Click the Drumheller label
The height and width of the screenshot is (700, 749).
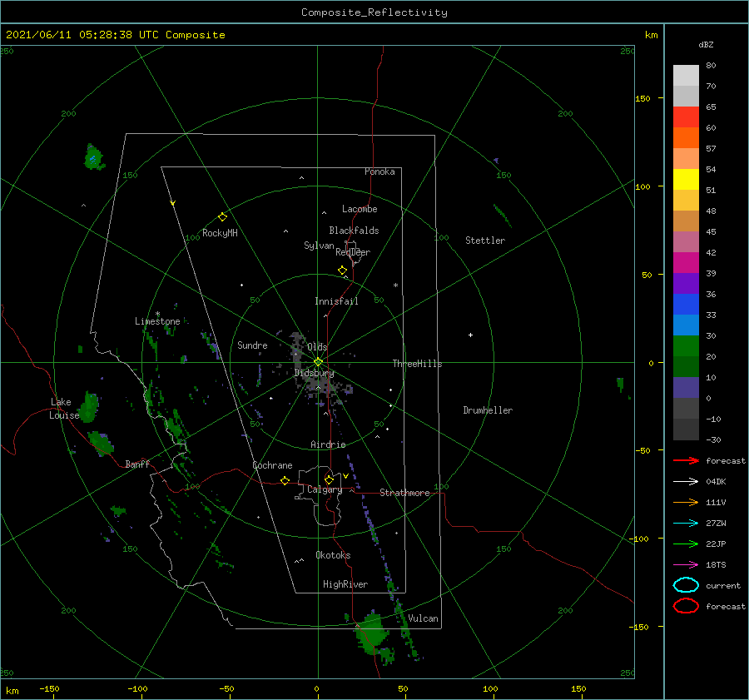pyautogui.click(x=488, y=410)
